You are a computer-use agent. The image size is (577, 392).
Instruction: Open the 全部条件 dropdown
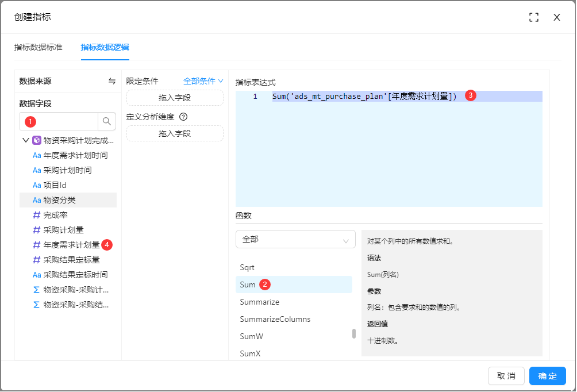[203, 81]
